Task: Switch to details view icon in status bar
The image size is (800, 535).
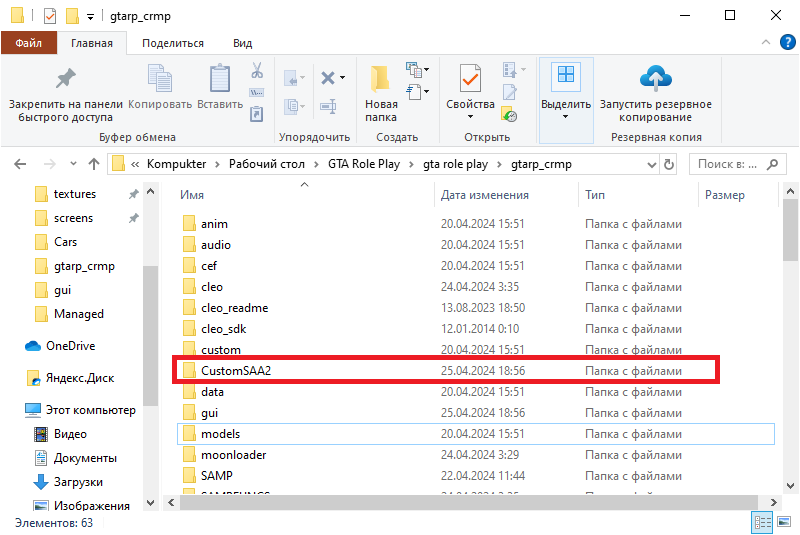Action: [763, 522]
